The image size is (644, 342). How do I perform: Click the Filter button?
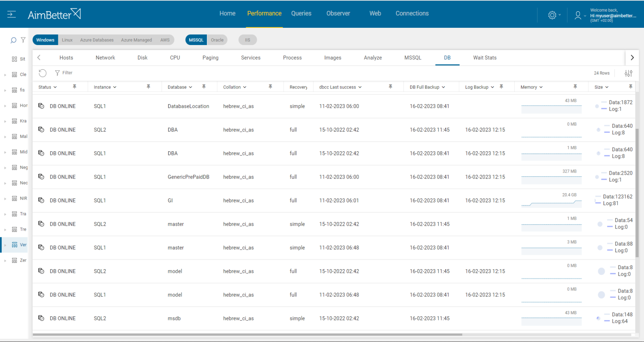(64, 73)
